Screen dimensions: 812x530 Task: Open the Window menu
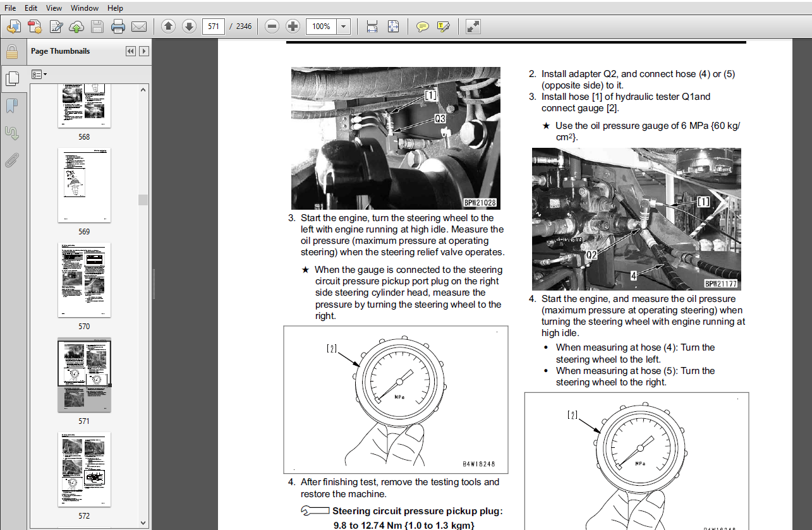coord(84,8)
